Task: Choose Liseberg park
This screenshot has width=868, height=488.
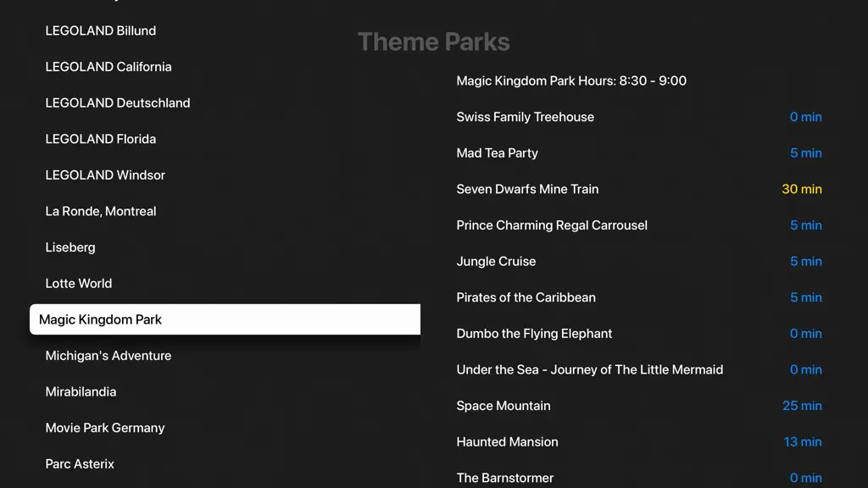Action: [x=225, y=247]
